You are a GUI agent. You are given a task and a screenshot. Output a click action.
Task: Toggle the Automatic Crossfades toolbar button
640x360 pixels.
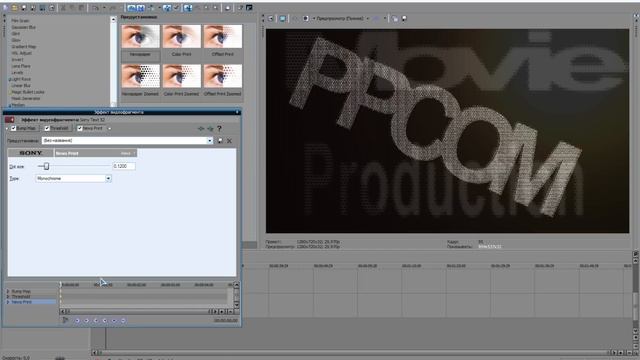[140, 8]
